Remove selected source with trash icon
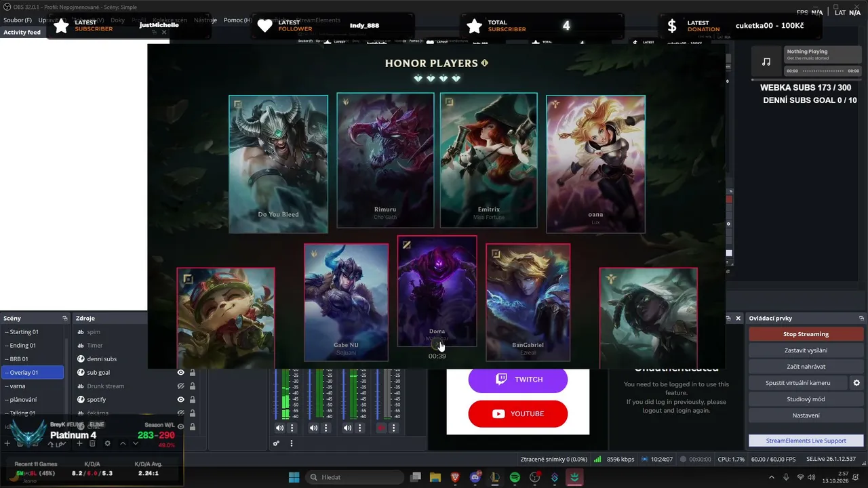The image size is (868, 488). [x=93, y=443]
